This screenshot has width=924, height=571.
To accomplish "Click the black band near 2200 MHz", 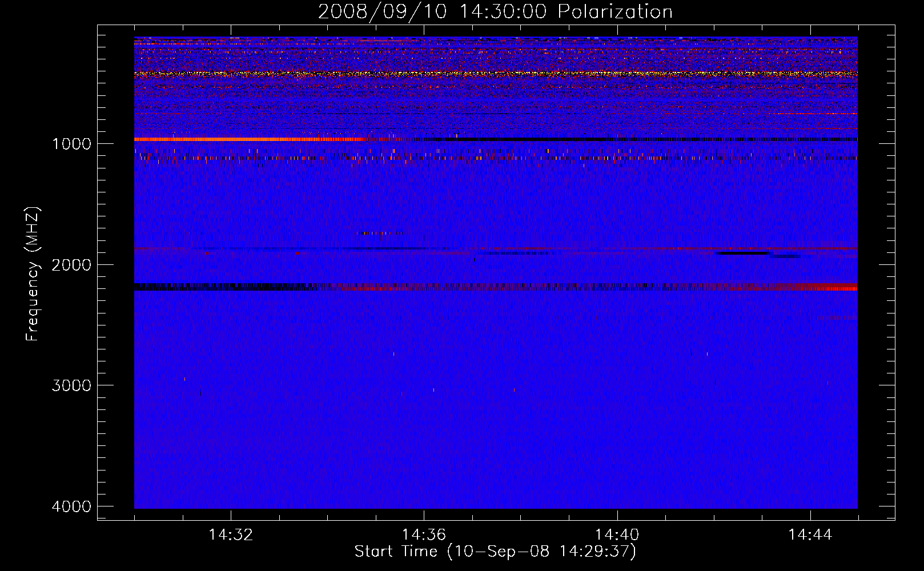I will point(223,287).
